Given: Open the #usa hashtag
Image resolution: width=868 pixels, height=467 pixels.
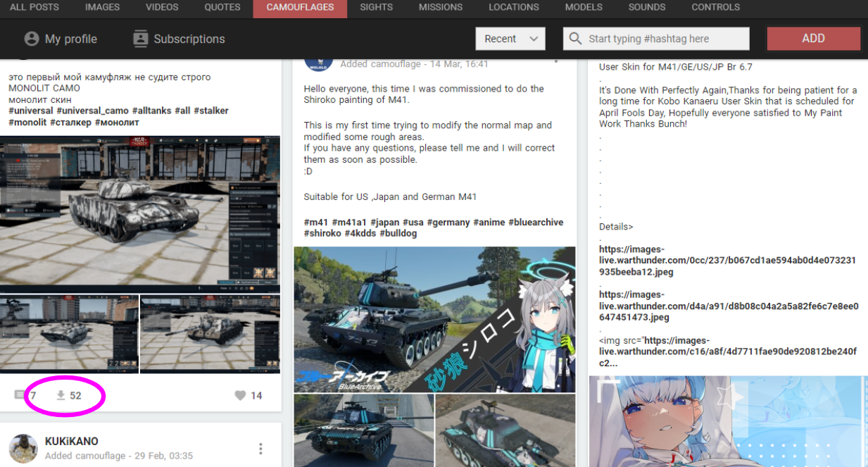Looking at the screenshot, I should tap(413, 222).
